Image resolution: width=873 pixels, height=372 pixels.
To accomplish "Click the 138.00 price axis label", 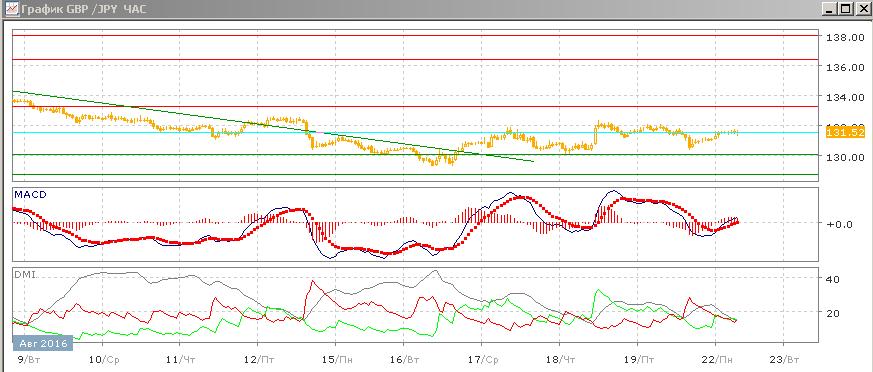I will (x=845, y=38).
